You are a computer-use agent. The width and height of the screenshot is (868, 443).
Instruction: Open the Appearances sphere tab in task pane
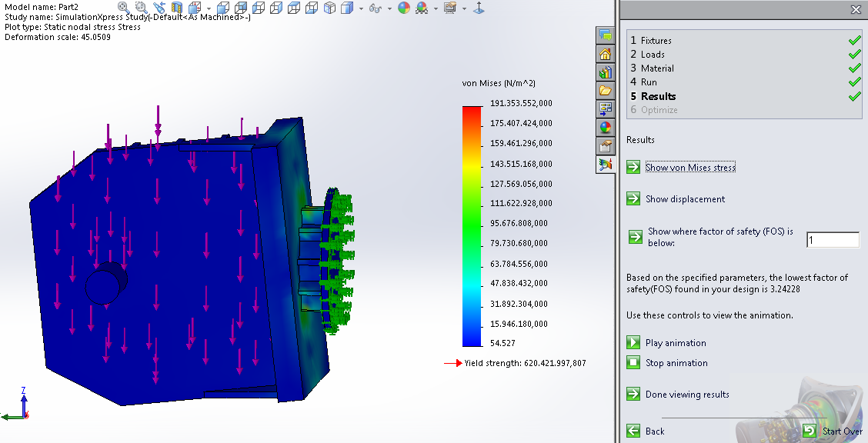pyautogui.click(x=605, y=128)
